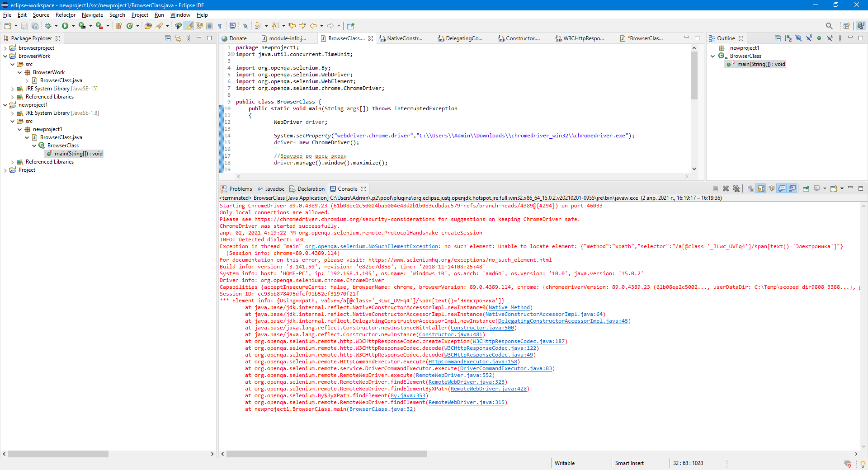Open the File menu
Viewport: 868px width, 470px height.
click(x=7, y=15)
